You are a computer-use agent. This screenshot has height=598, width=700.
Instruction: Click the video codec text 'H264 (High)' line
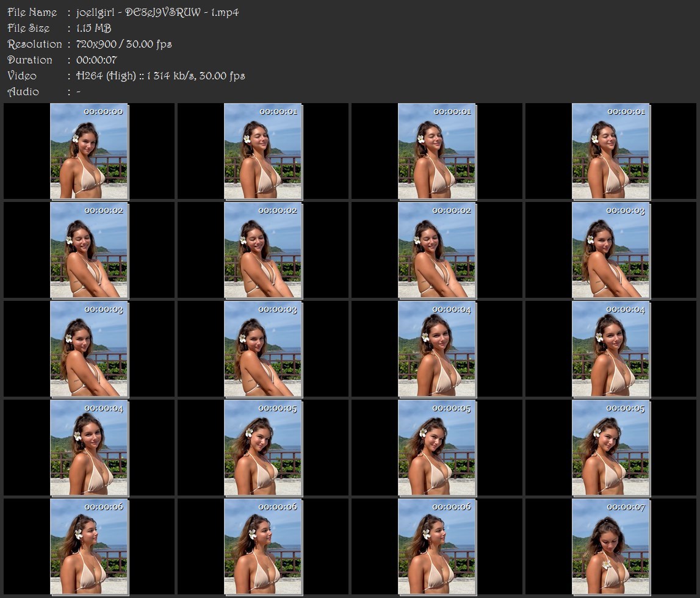[x=161, y=76]
